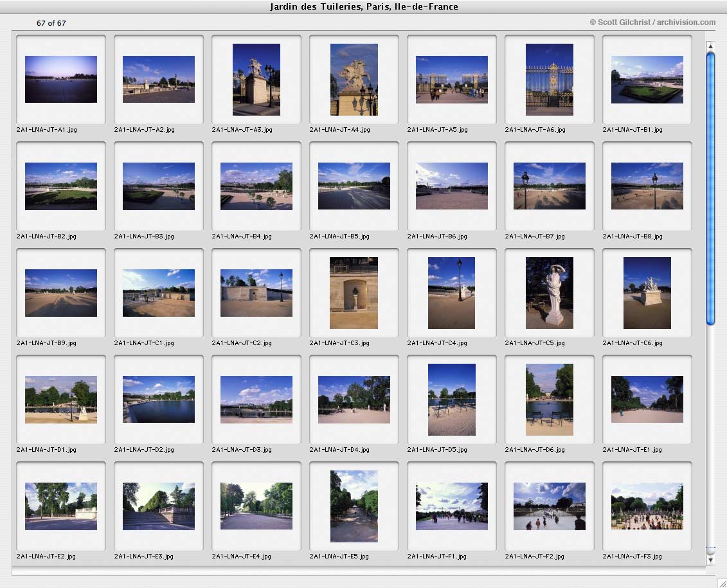Select thumbnail 2A1-LNA-JT-B3.jpg
The width and height of the screenshot is (727, 588).
coord(159,186)
